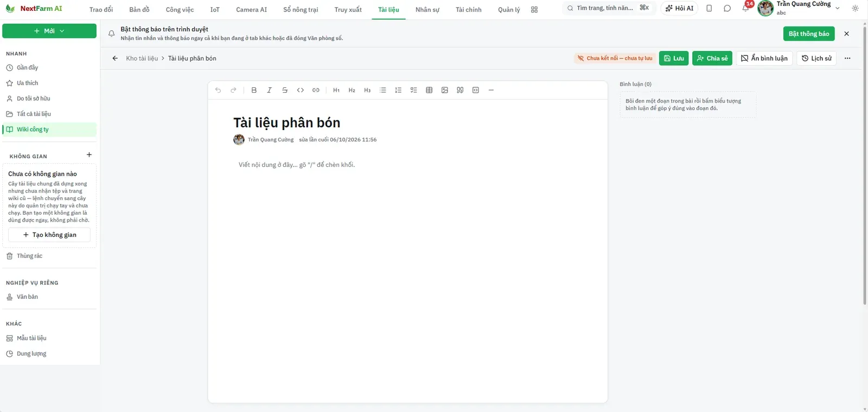Screen dimensions: 868x412
Task: Insert a checklist from the toolbar
Action: 413,90
